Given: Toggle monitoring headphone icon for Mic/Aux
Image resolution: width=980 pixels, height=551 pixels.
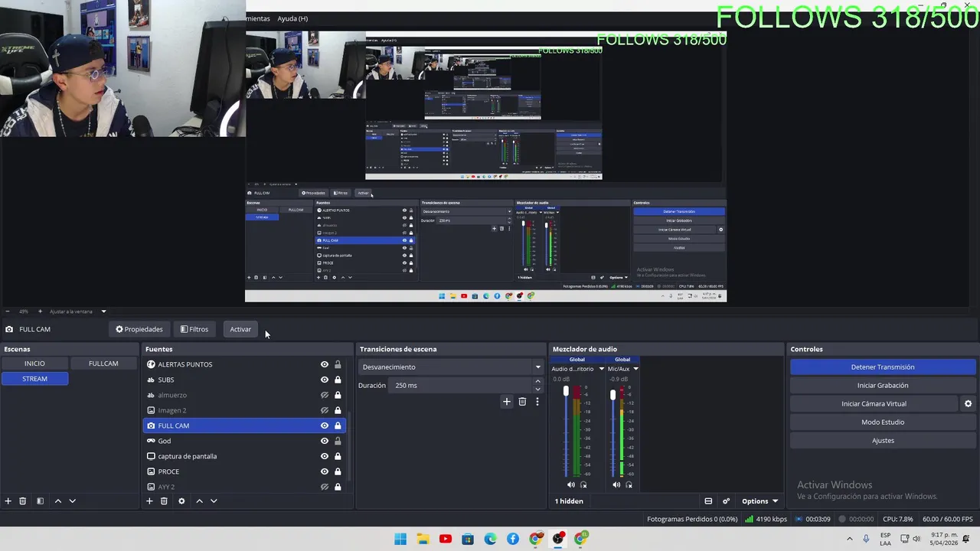Looking at the screenshot, I should pyautogui.click(x=629, y=484).
